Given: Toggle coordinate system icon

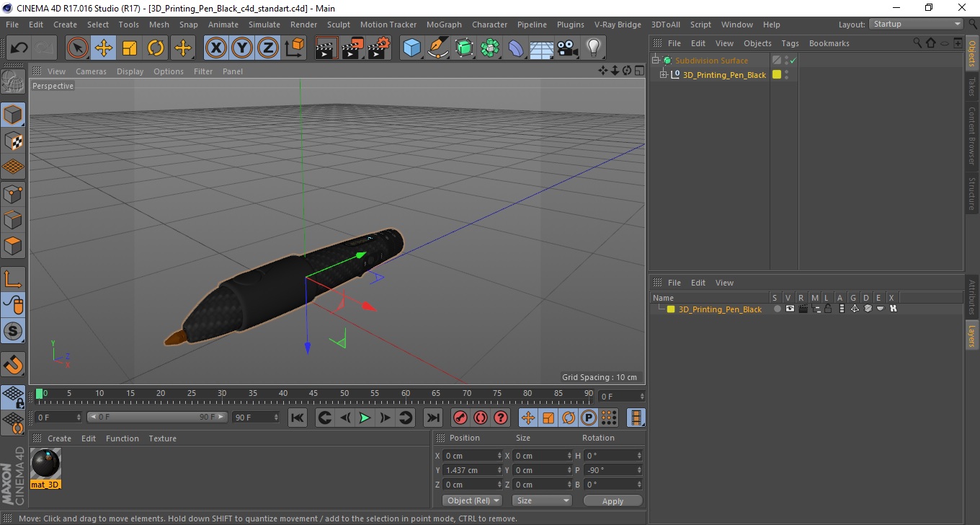Looking at the screenshot, I should (x=295, y=48).
